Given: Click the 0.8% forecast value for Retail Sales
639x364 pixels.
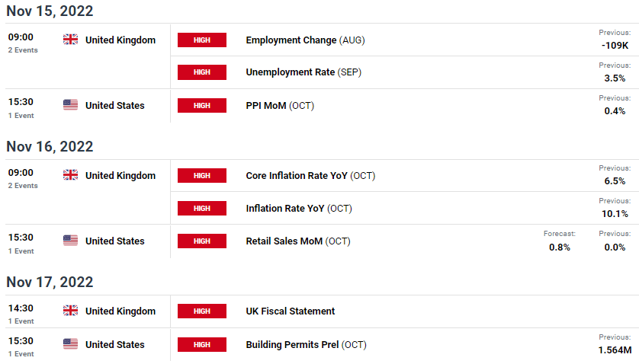Looking at the screenshot, I should [559, 247].
